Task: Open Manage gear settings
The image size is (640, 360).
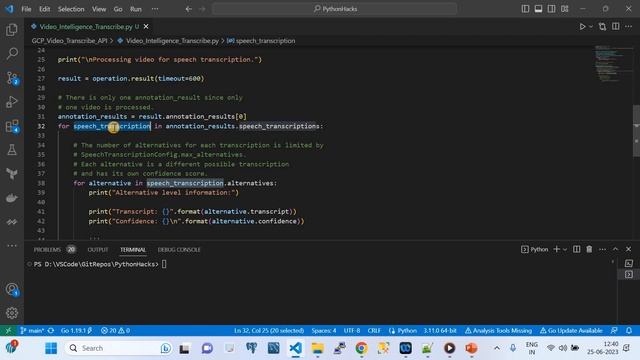Action: tap(12, 313)
